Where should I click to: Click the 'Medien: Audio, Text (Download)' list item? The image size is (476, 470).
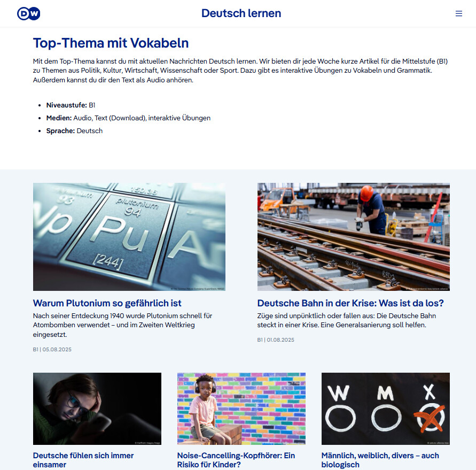[128, 118]
